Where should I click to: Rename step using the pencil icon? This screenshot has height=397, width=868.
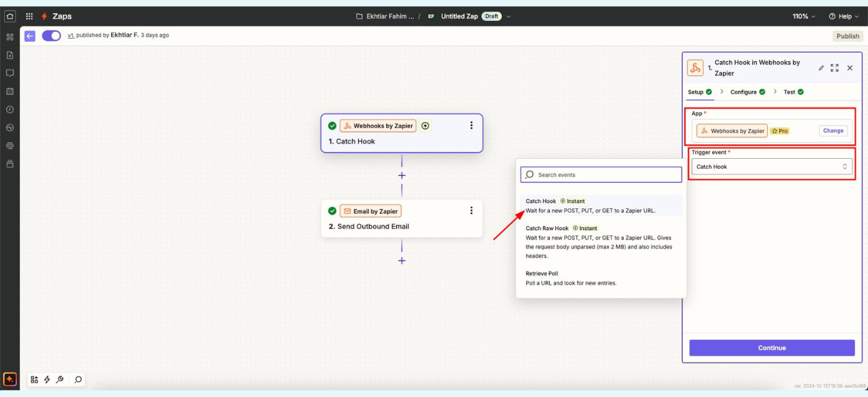(821, 68)
